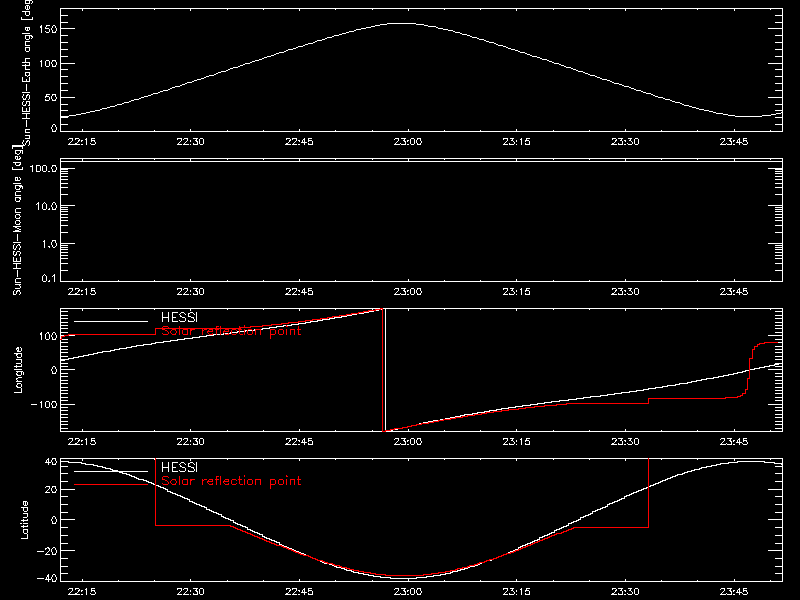
Task: Click the 100 tick on Longitude axis
Action: (x=48, y=336)
